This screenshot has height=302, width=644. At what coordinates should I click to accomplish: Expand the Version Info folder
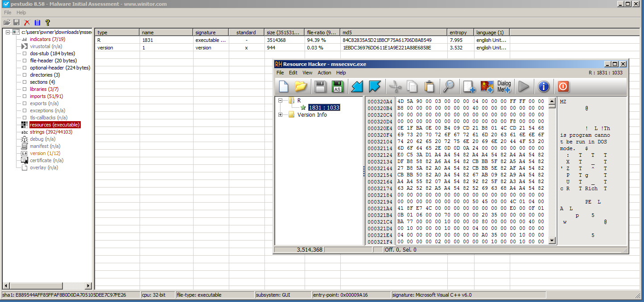click(281, 115)
